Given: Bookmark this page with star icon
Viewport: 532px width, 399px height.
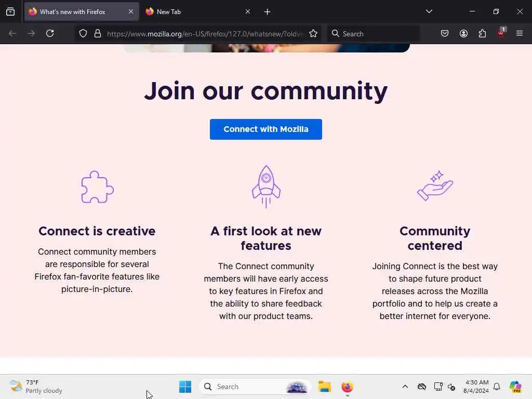Looking at the screenshot, I should click(x=313, y=34).
